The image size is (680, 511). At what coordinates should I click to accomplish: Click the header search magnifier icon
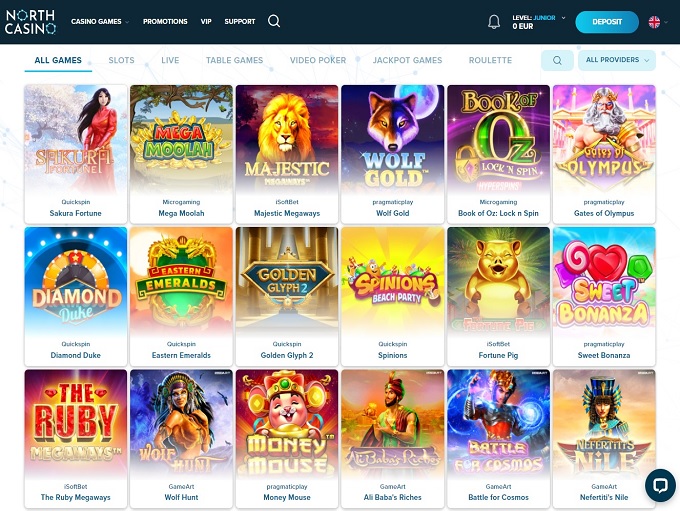tap(274, 21)
